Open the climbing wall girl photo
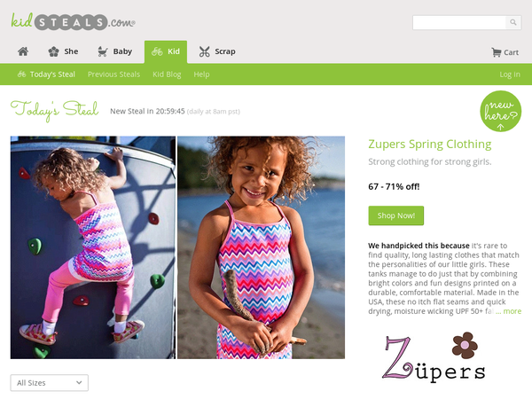The height and width of the screenshot is (399, 532). coord(93,247)
